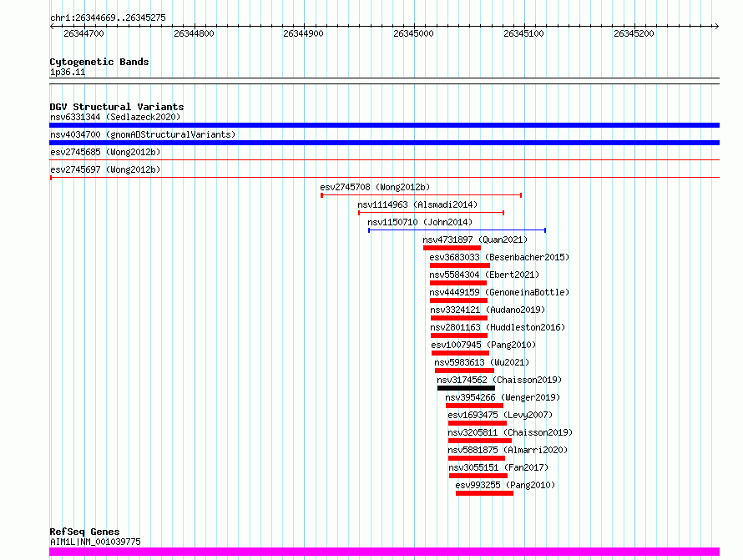The height and width of the screenshot is (560, 743).
Task: Open the esv2745697 (Wong2012b) variant label
Action: [x=105, y=169]
